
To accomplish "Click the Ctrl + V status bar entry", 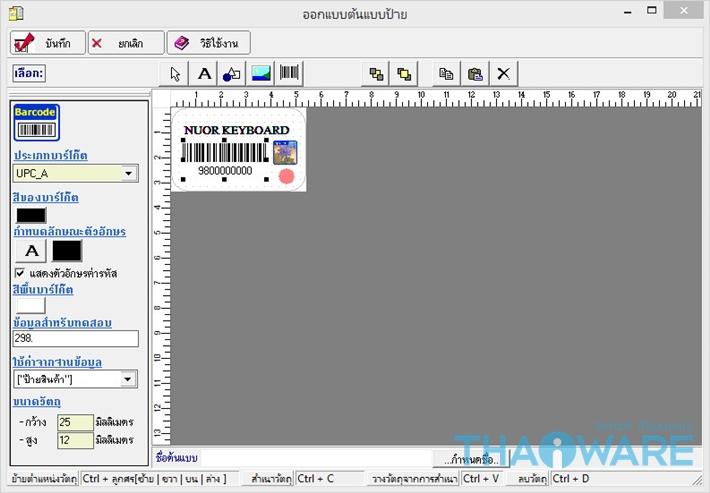I will [x=482, y=479].
